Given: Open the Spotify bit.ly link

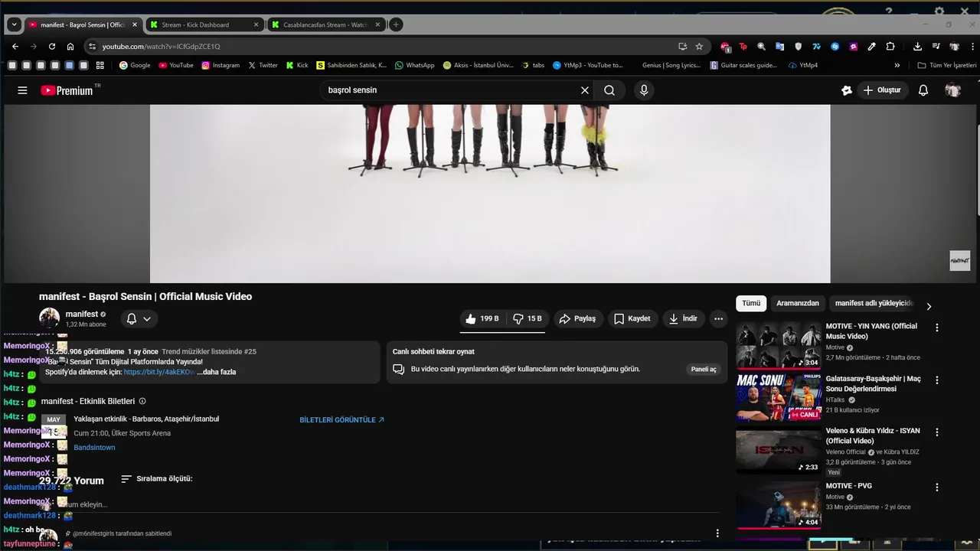Looking at the screenshot, I should coord(159,372).
